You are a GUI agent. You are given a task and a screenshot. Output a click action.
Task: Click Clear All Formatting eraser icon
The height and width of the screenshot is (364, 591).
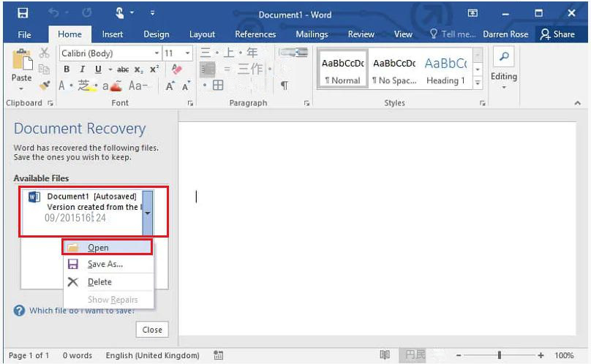point(176,69)
